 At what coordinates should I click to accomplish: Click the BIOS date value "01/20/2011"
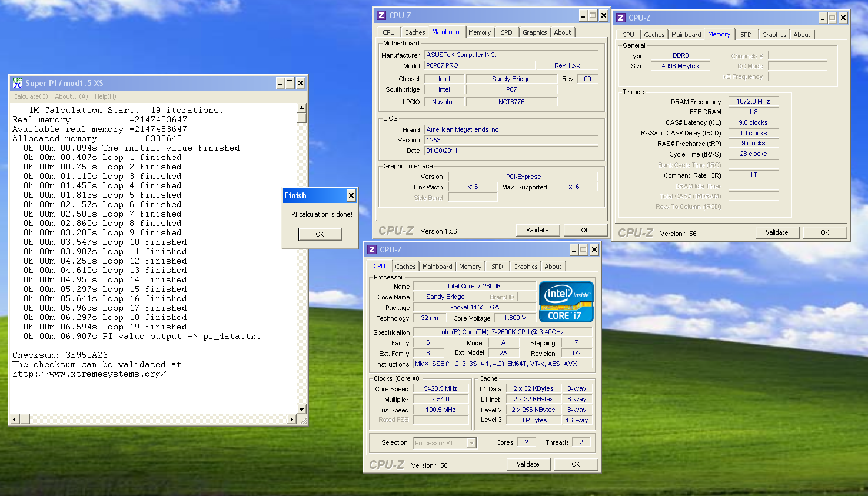coord(511,151)
